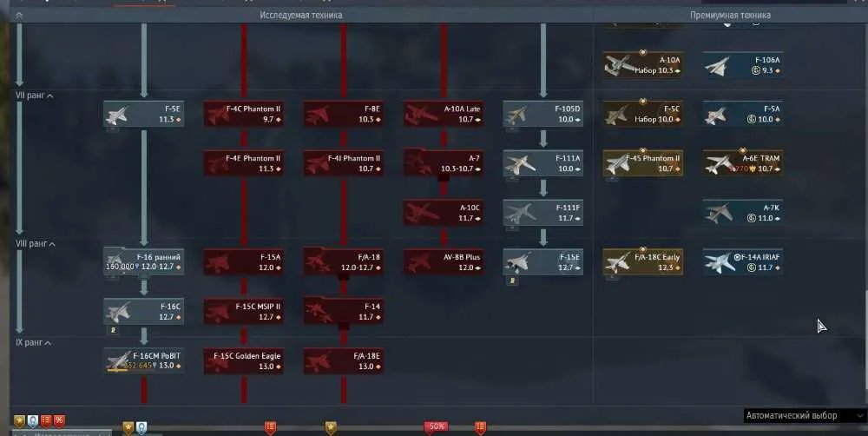Click the squadron marker under F-15E
The image size is (868, 436).
click(513, 281)
